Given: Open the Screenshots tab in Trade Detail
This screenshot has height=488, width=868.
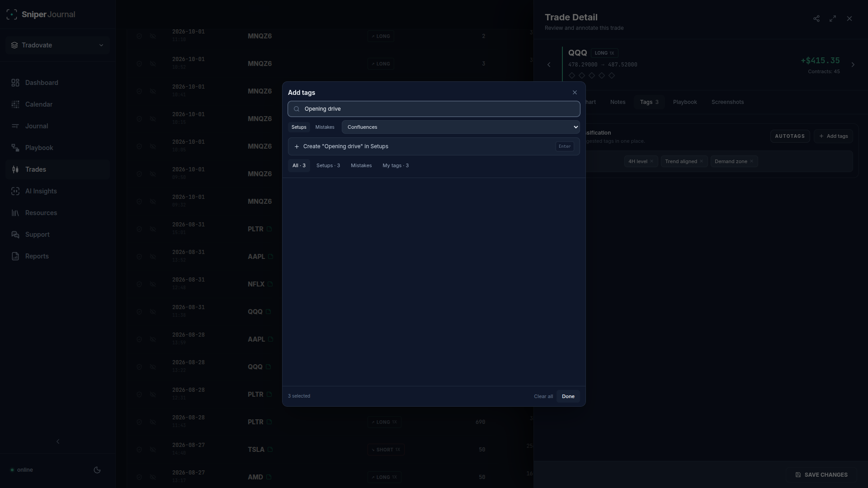Looking at the screenshot, I should (727, 102).
